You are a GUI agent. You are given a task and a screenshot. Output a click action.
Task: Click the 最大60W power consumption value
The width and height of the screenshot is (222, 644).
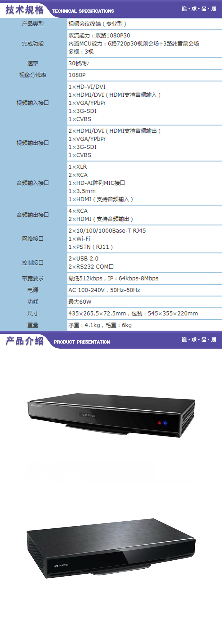point(80,302)
